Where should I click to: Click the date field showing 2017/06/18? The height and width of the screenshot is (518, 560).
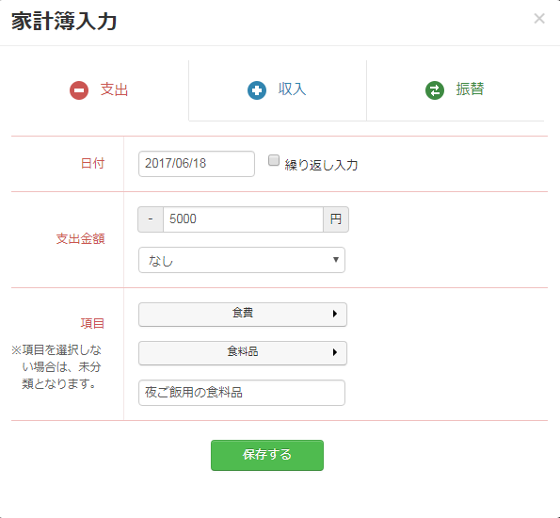tap(196, 164)
